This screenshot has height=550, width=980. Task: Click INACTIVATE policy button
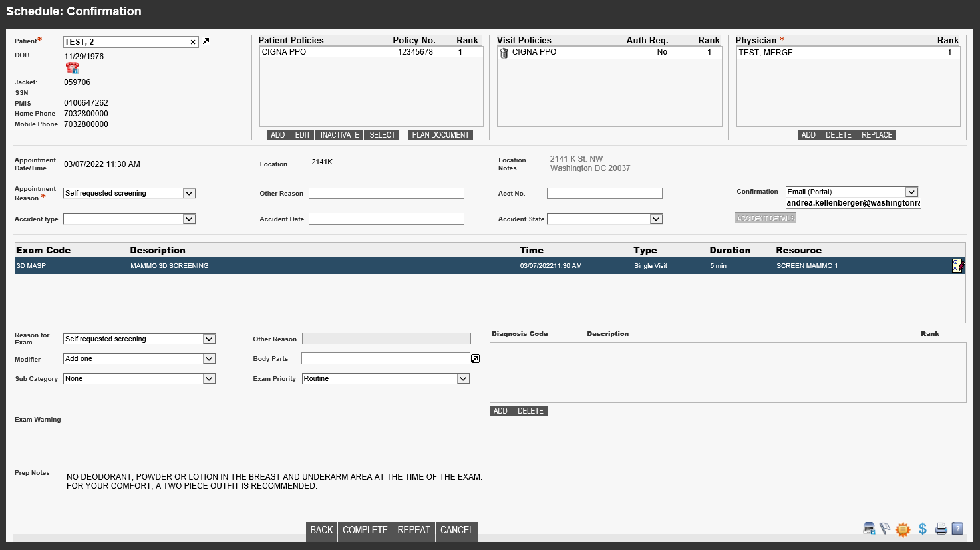[x=340, y=135]
